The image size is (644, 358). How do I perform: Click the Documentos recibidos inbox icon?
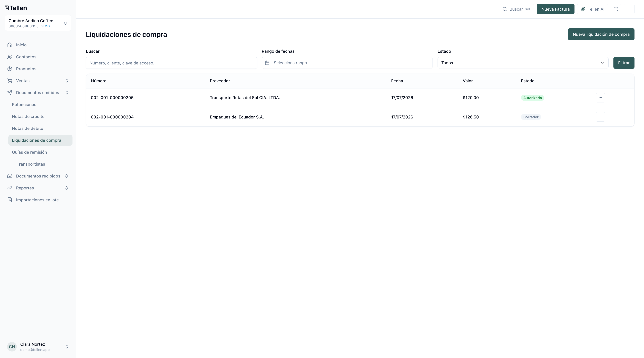10,176
